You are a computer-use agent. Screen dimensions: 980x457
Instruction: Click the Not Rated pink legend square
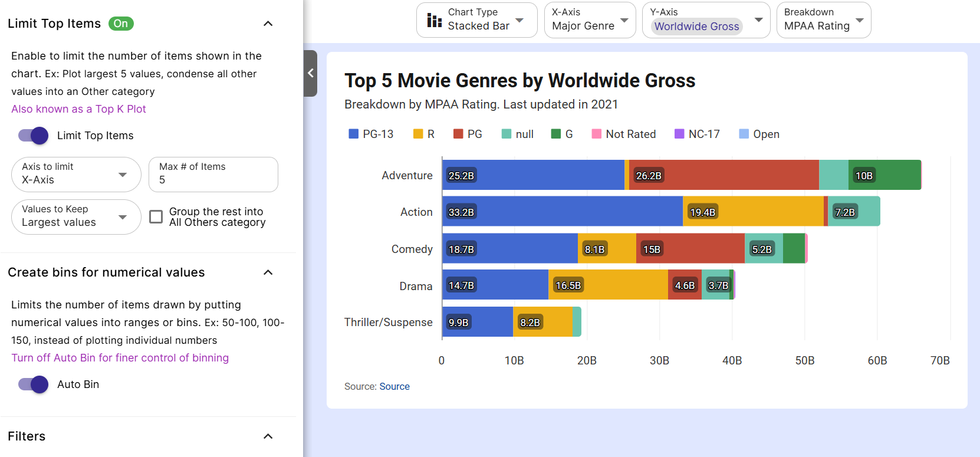(597, 134)
